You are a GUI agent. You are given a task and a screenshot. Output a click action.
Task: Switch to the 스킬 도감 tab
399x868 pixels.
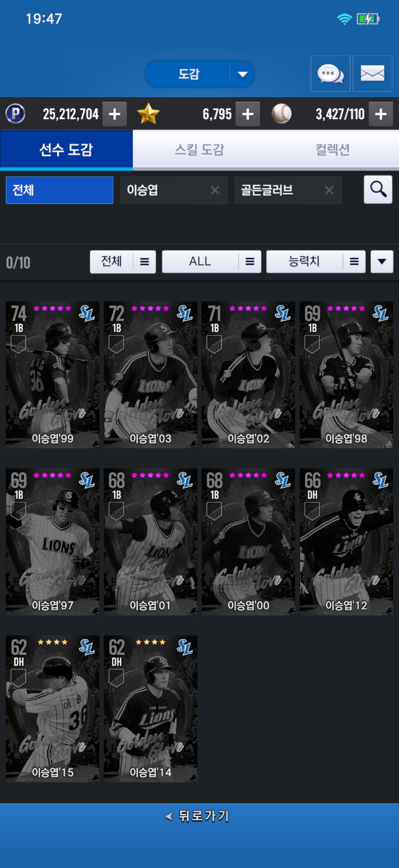[199, 149]
